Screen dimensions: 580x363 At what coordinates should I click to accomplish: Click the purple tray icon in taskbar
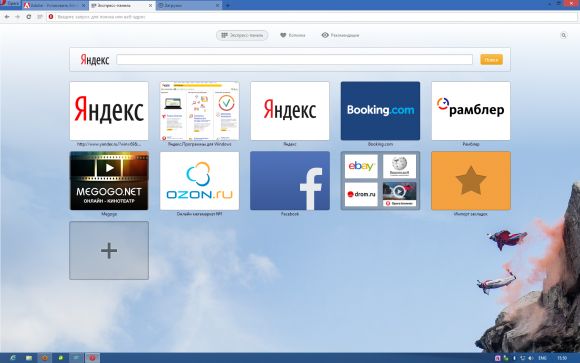[498, 358]
